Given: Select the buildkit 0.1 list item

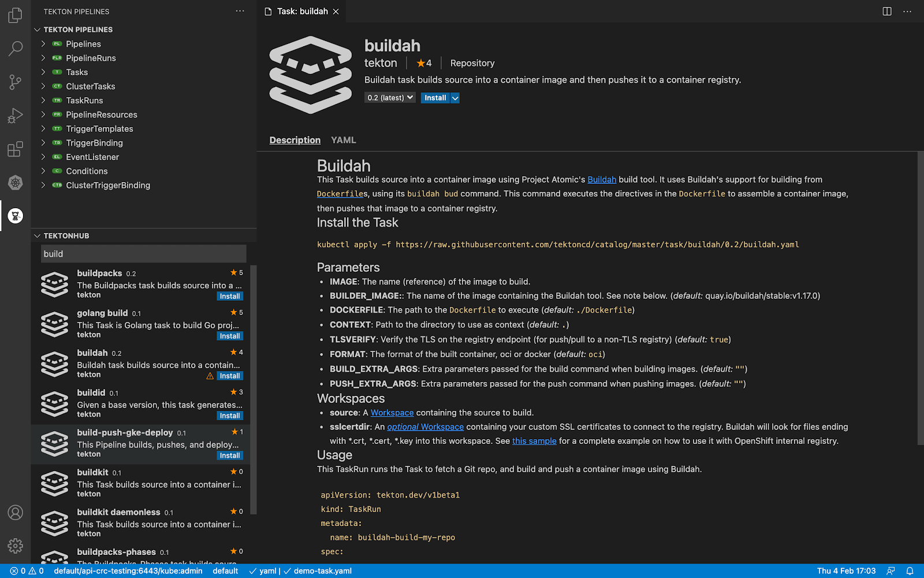Looking at the screenshot, I should [x=141, y=483].
